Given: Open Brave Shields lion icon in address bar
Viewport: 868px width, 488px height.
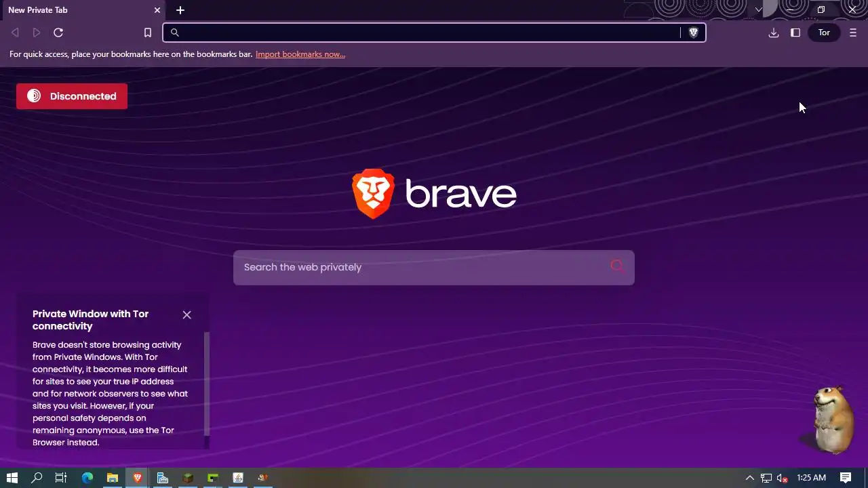Looking at the screenshot, I should point(693,33).
